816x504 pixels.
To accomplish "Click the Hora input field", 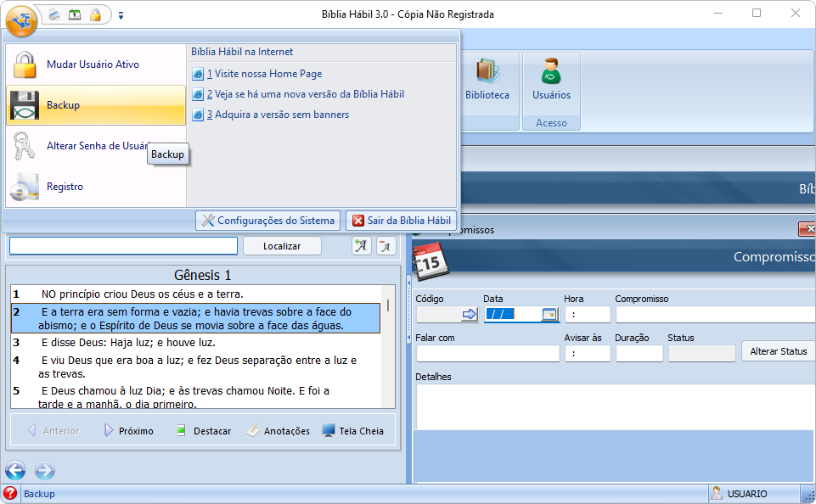I will pos(588,314).
